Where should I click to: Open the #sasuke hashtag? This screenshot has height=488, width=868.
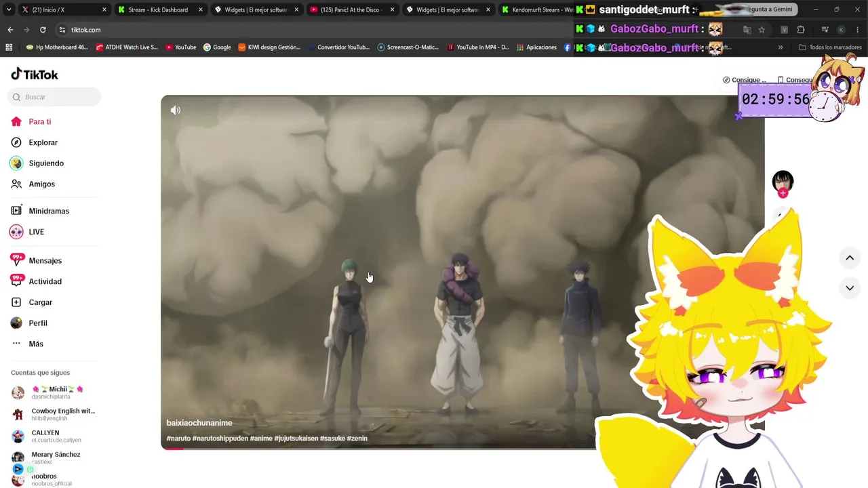[332, 439]
